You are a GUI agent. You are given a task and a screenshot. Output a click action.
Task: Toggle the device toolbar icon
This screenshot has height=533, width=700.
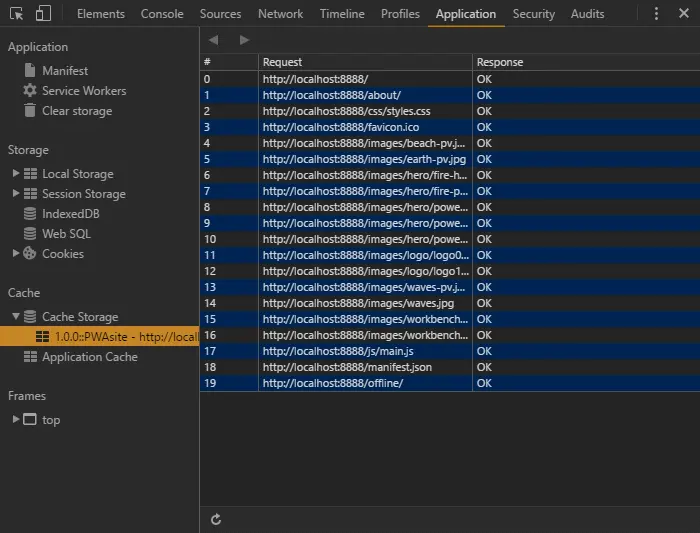[x=43, y=14]
